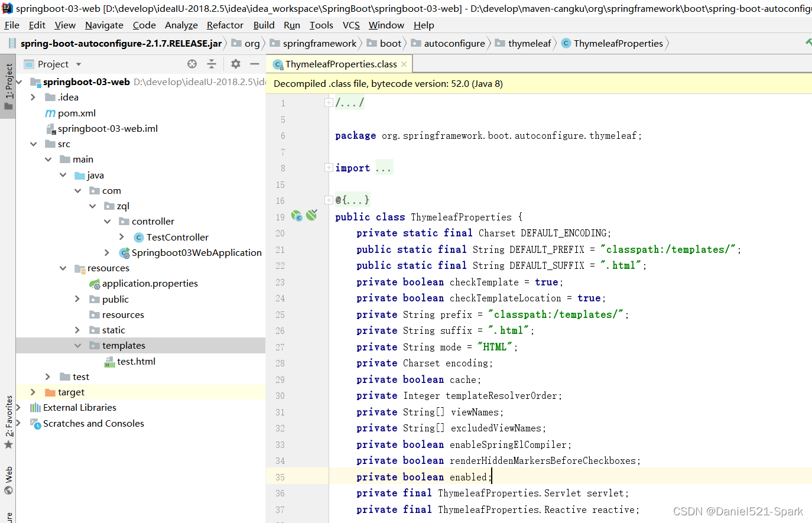Collapse the src folder
This screenshot has width=812, height=523.
pyautogui.click(x=33, y=144)
